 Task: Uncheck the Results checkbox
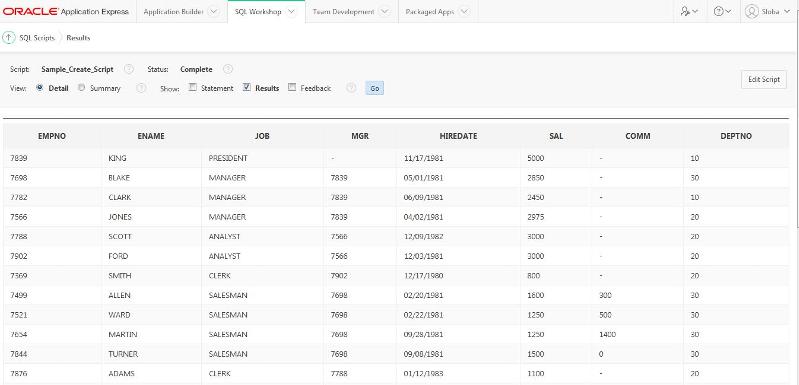point(247,87)
